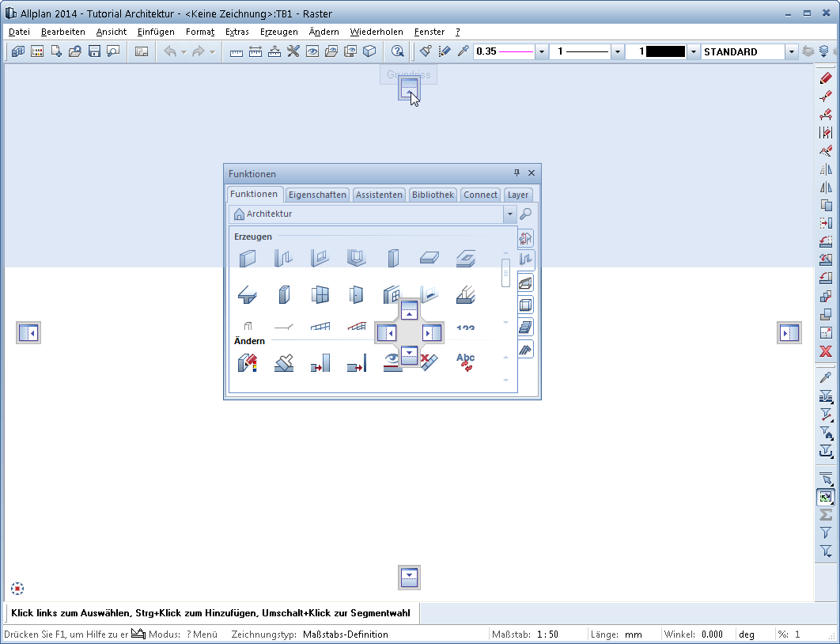
Task: Expand the undo history dropdown arrow
Action: point(184,52)
